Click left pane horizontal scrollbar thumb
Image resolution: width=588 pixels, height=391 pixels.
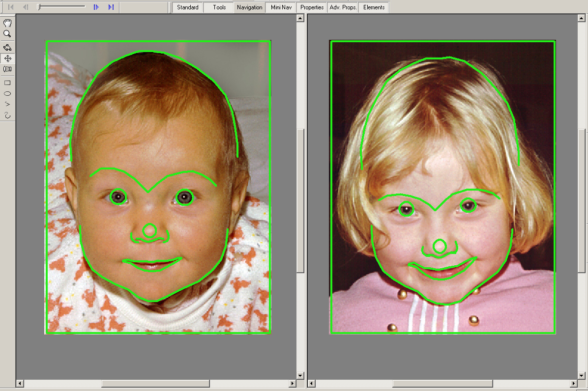tap(156, 384)
